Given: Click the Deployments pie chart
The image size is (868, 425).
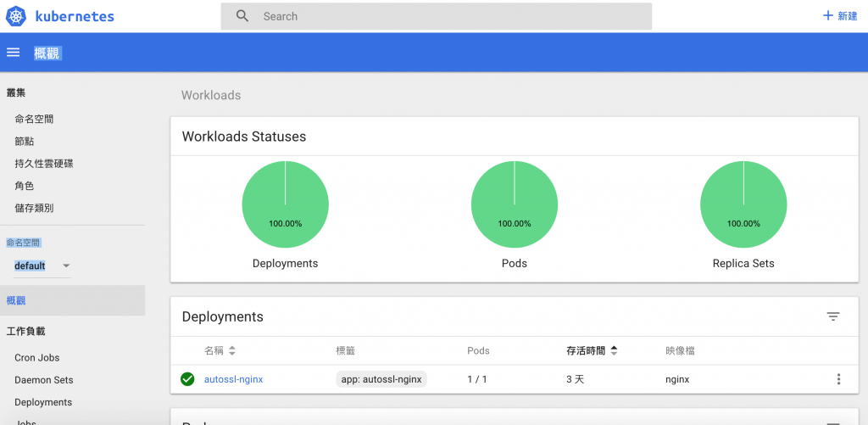Looking at the screenshot, I should coord(285,204).
